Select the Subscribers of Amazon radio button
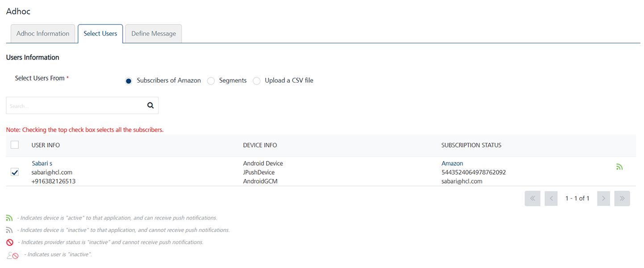Screen dimensions: 644x268 [129, 81]
